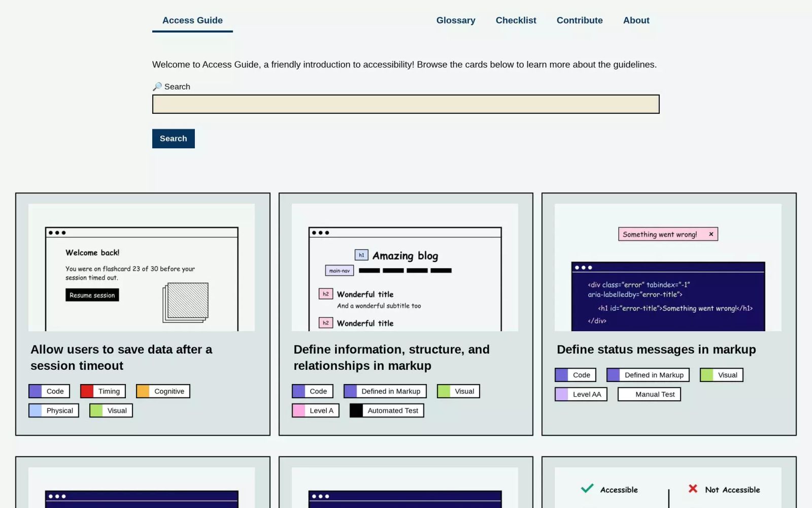This screenshot has height=508, width=812.
Task: Open the Amazing blog card illustration
Action: (405, 268)
